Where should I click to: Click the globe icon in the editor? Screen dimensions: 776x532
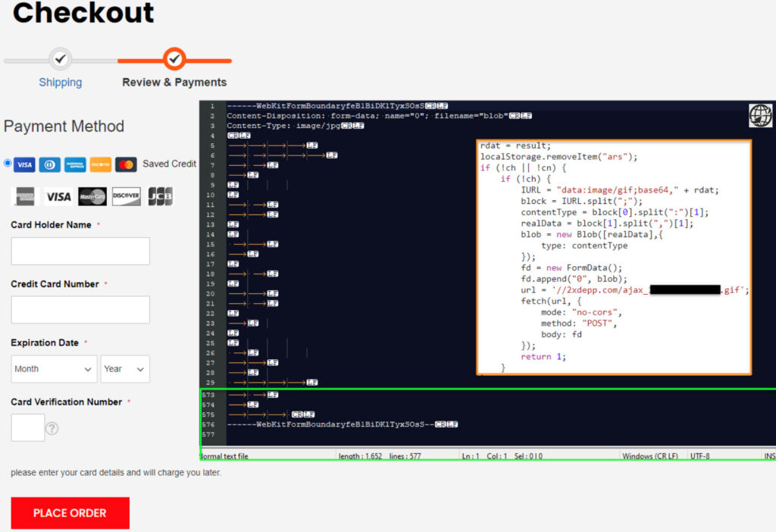[760, 115]
